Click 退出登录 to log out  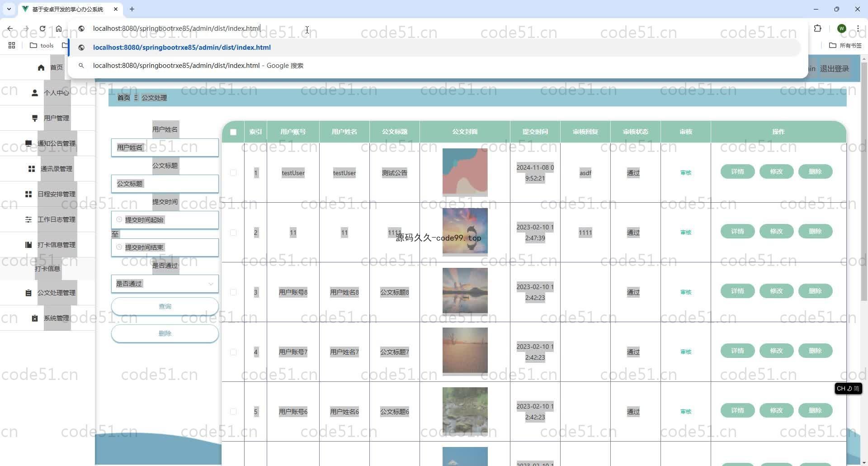pos(835,69)
